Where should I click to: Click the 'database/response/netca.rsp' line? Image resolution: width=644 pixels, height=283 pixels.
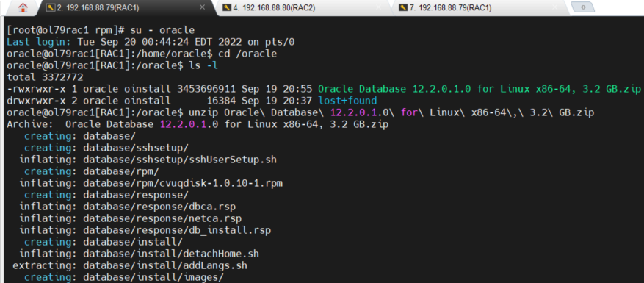click(130, 218)
